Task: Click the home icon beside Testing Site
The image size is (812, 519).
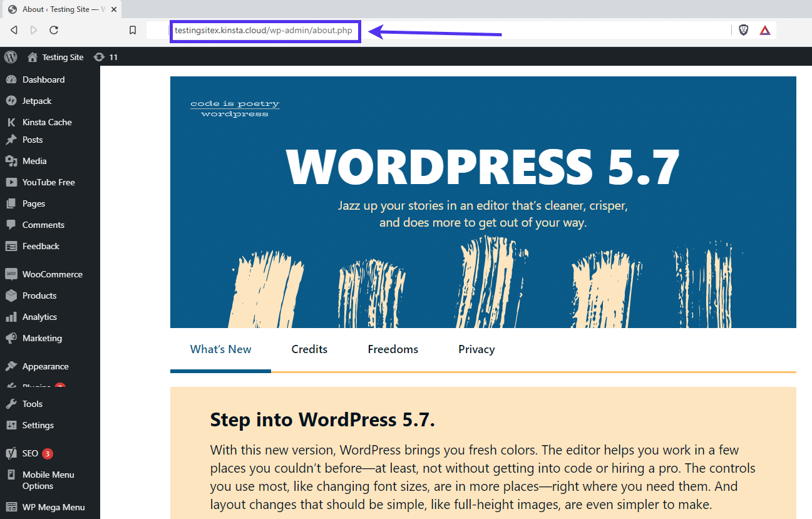Action: 33,57
